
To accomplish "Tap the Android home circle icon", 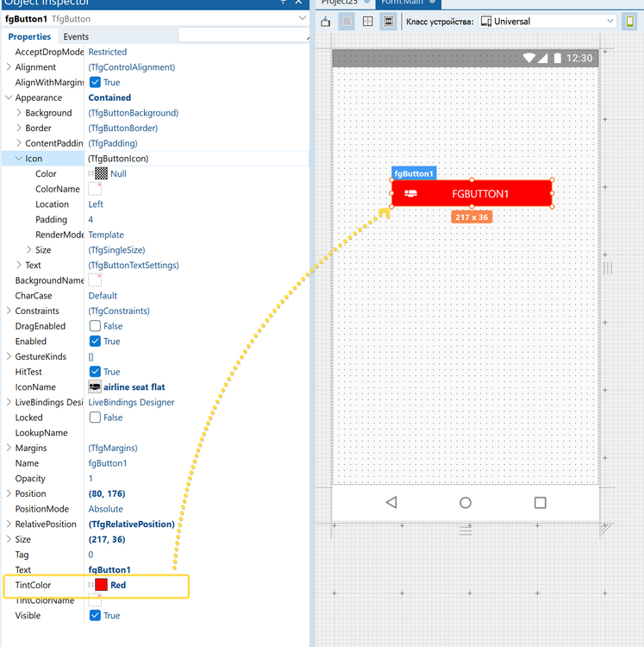I will 466,502.
